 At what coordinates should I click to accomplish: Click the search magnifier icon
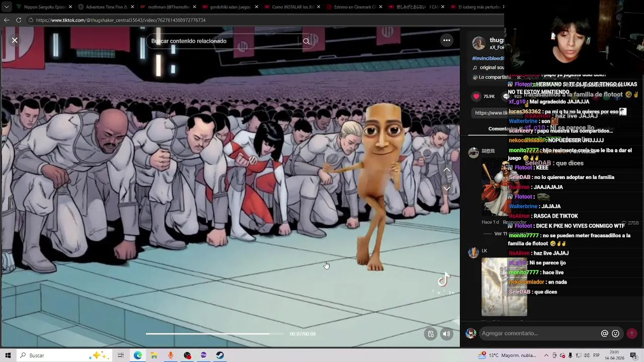(306, 41)
